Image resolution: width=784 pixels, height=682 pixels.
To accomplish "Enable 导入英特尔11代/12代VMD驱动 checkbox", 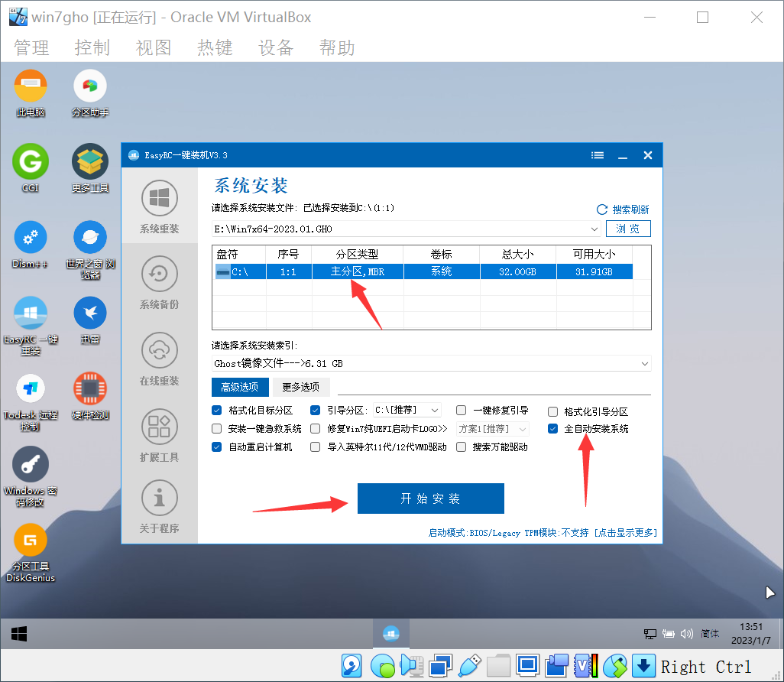I will 315,447.
